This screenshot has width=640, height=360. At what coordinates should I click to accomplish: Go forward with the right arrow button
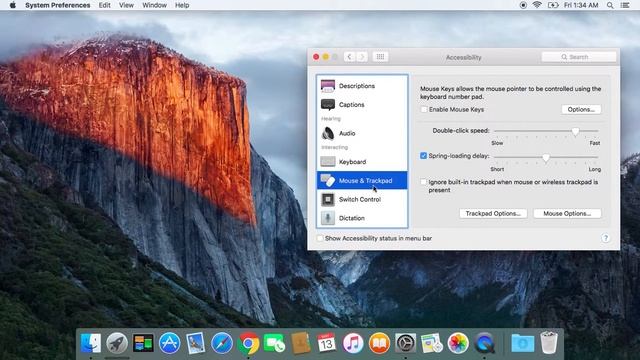point(362,57)
